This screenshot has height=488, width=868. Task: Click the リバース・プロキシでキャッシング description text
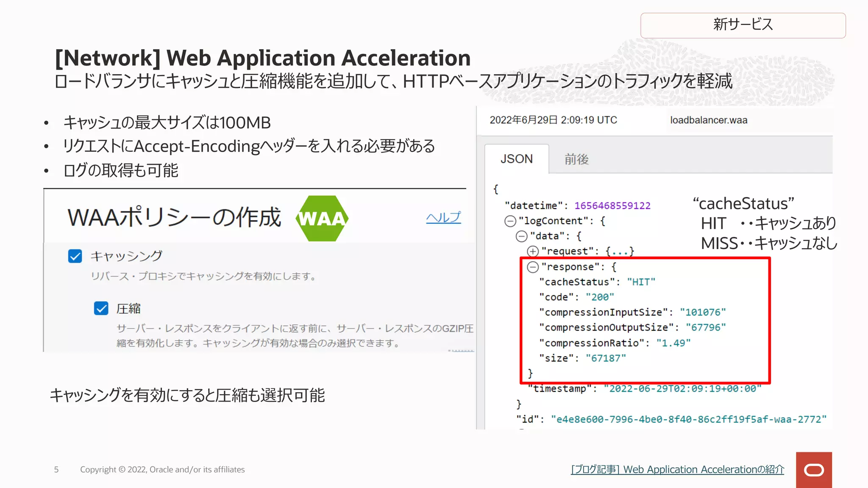point(204,276)
